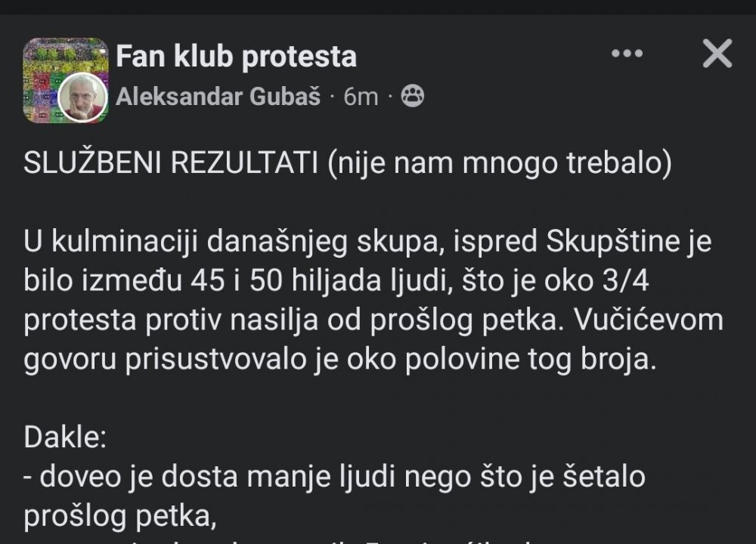Click "(nije nam mnogo trebalo)" in the heading
This screenshot has height=544, width=756.
pyautogui.click(x=499, y=165)
